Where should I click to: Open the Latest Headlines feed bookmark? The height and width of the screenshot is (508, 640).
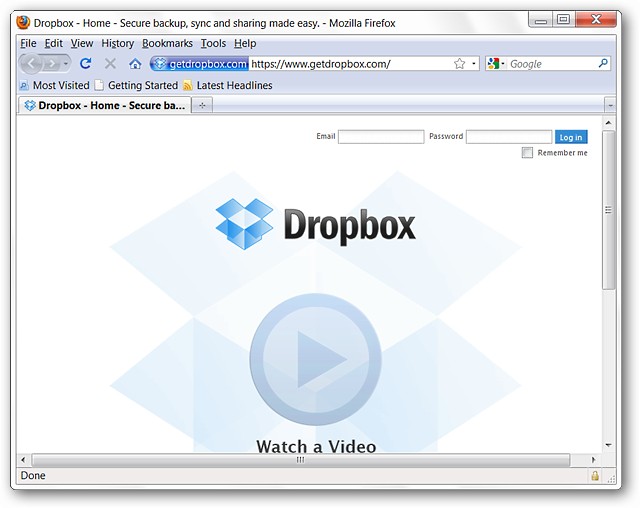[228, 85]
